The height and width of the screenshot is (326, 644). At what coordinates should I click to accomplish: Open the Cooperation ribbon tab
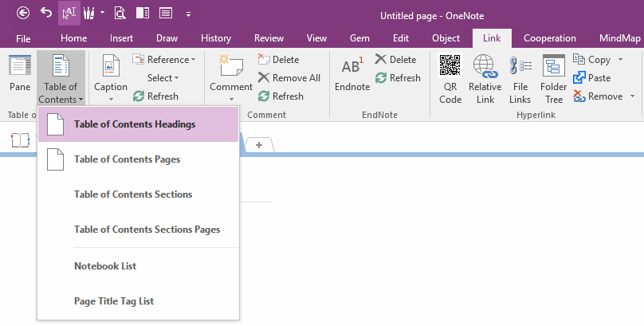tap(549, 38)
